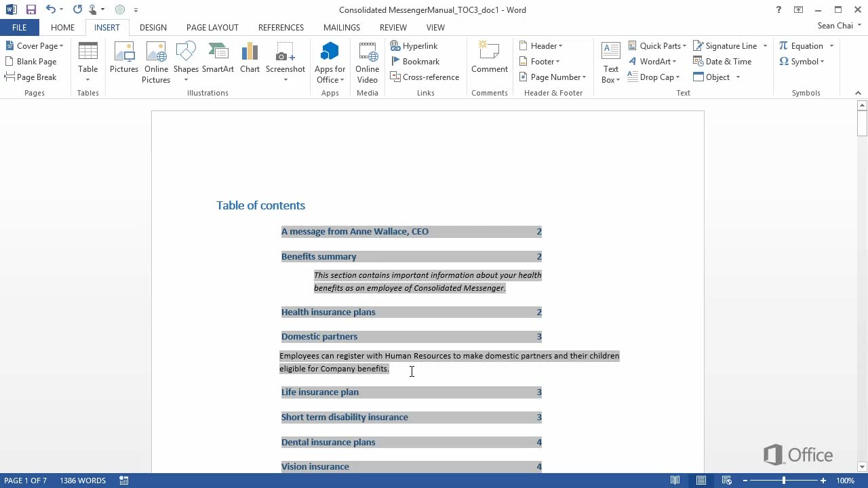Insert Date & Time

coord(723,61)
